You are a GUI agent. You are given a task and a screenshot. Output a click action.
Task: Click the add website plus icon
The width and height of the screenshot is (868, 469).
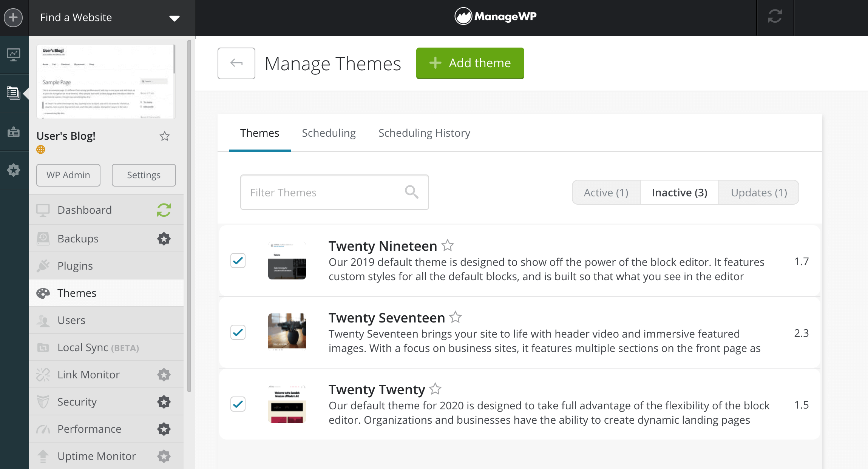[x=13, y=18]
